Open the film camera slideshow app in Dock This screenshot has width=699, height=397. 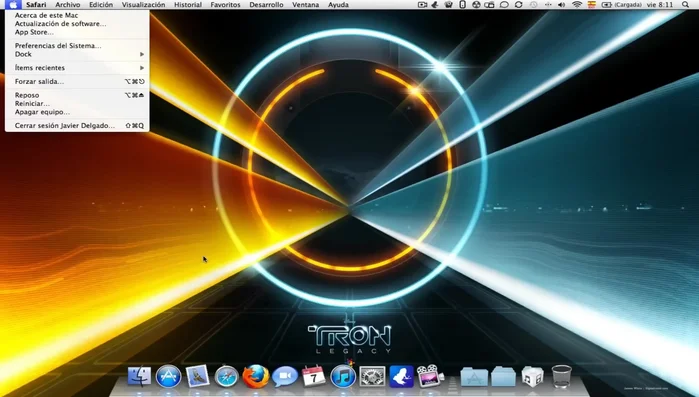(430, 377)
